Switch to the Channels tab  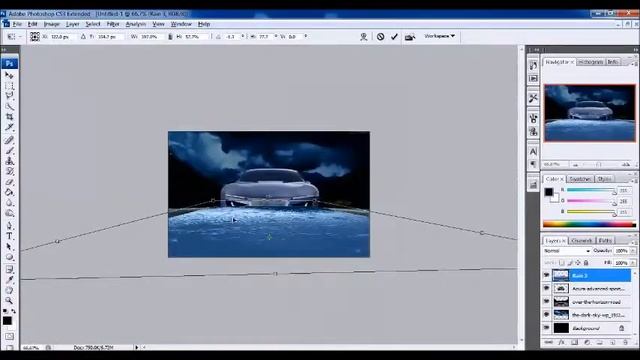pyautogui.click(x=582, y=240)
